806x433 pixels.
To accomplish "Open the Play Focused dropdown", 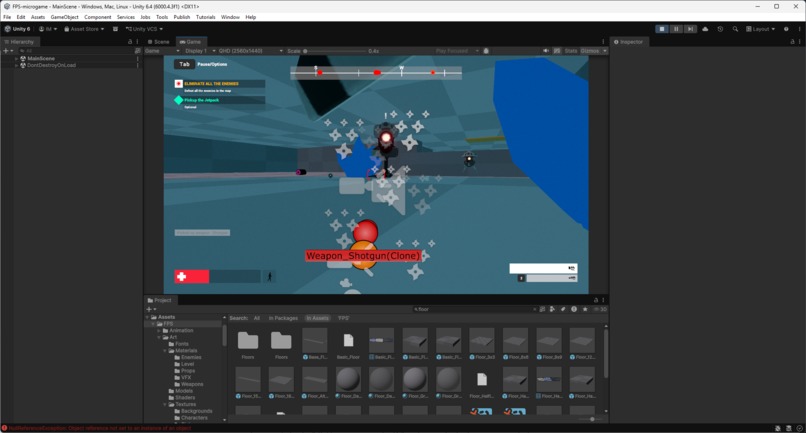I will 457,51.
